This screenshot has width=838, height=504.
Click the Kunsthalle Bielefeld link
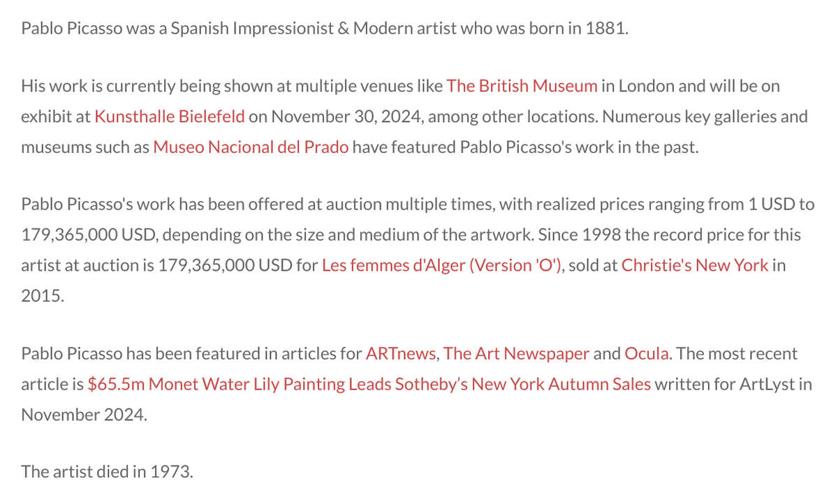pyautogui.click(x=170, y=117)
